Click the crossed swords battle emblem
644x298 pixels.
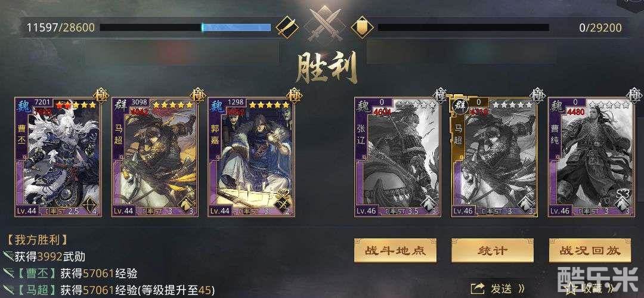[x=324, y=23]
